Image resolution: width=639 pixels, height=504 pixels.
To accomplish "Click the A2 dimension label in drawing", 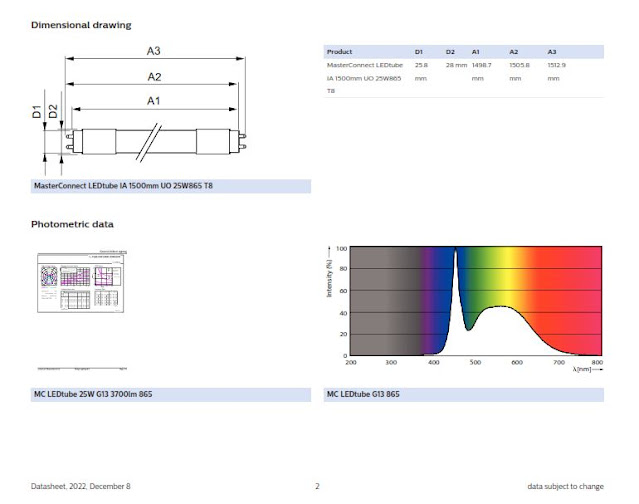I will (x=154, y=77).
